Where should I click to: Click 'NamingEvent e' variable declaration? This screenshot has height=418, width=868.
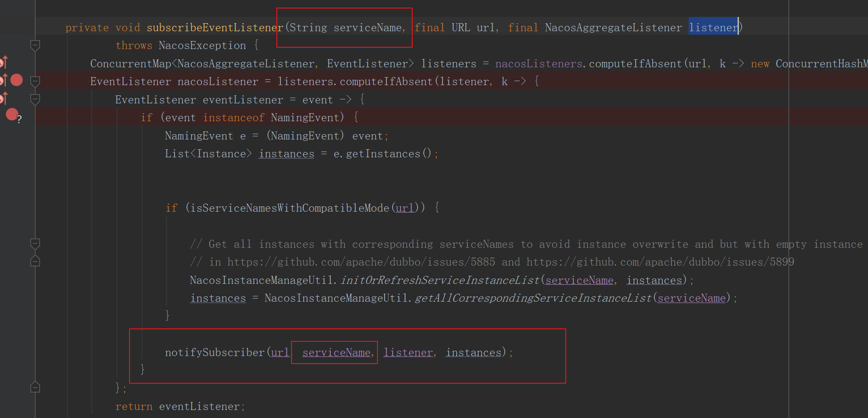click(x=205, y=136)
